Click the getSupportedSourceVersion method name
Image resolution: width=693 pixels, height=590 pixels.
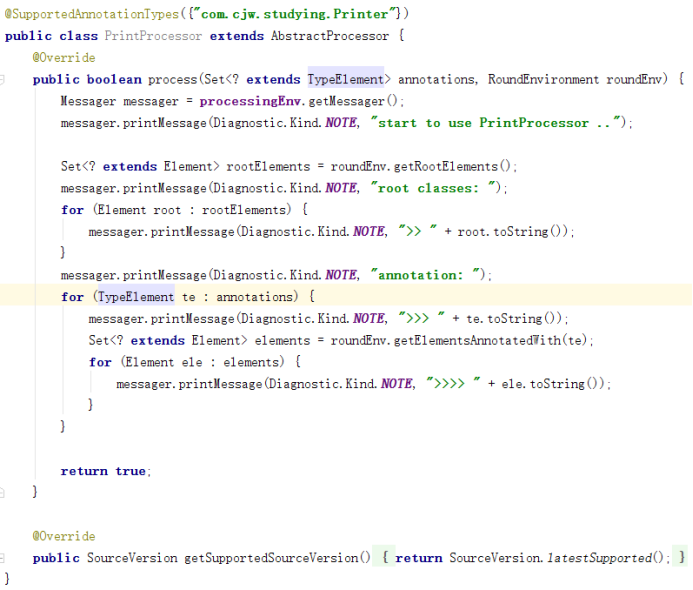click(271, 558)
